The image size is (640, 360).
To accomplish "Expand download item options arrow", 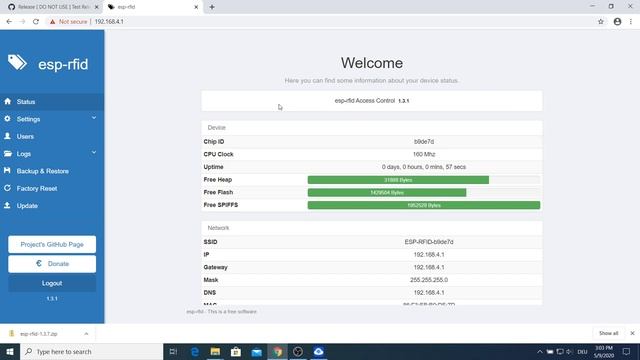I will pos(86,334).
